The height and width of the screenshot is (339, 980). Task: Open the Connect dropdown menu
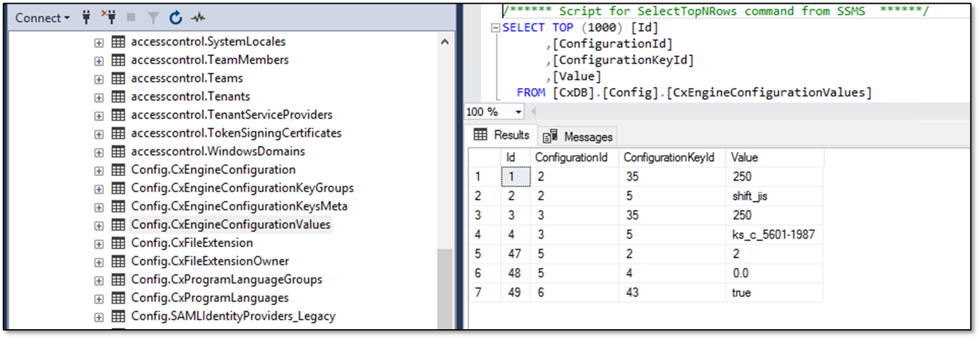tap(42, 18)
